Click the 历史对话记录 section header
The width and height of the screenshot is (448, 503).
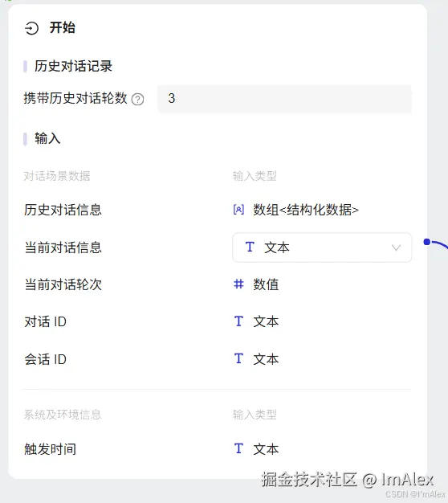73,66
